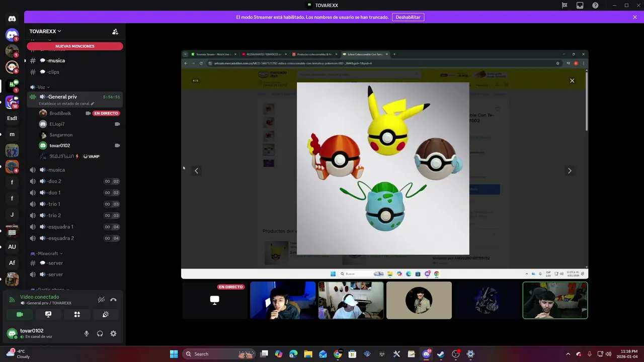Open Google Chrome from taskbar
The image size is (644, 362).
click(338, 354)
